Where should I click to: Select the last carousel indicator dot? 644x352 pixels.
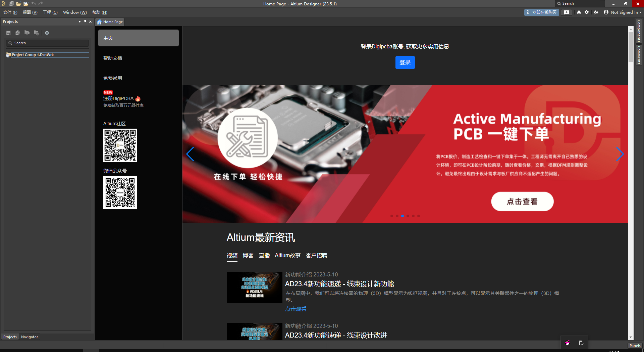pos(418,216)
